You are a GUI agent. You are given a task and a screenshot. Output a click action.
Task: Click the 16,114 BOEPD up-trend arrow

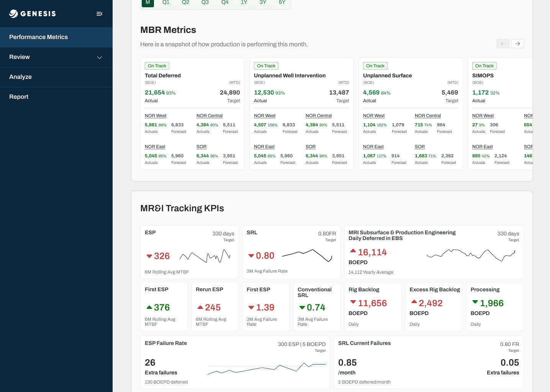353,251
